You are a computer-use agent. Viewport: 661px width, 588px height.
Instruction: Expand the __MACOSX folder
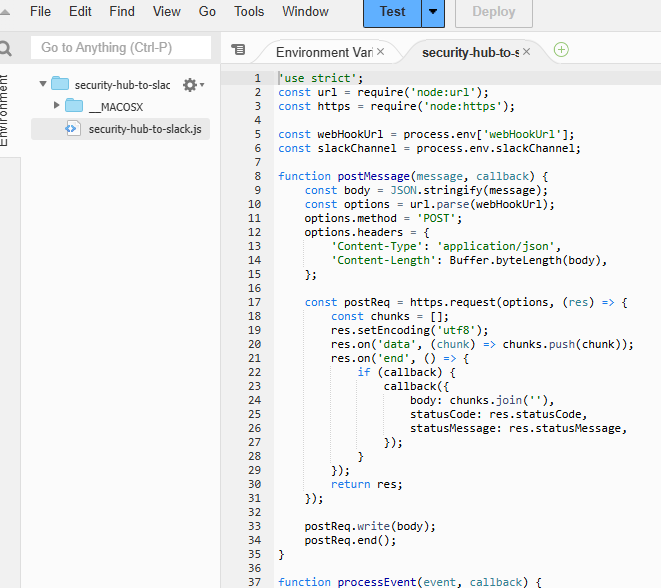click(56, 105)
